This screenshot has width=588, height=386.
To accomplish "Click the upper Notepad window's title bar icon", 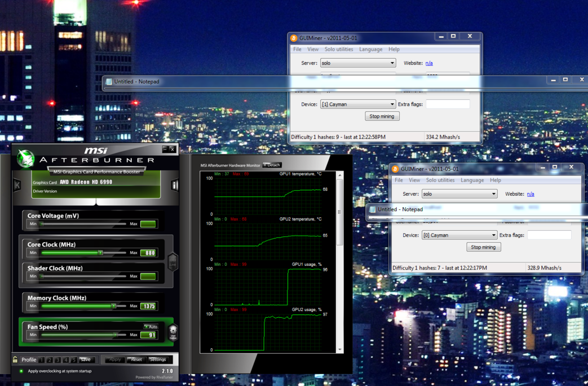I will pyautogui.click(x=109, y=81).
